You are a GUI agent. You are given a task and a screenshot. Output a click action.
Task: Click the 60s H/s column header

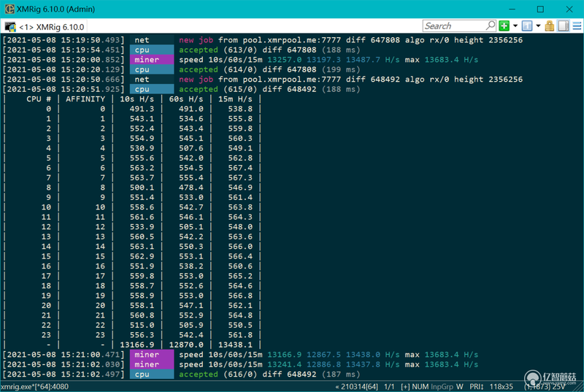point(186,99)
